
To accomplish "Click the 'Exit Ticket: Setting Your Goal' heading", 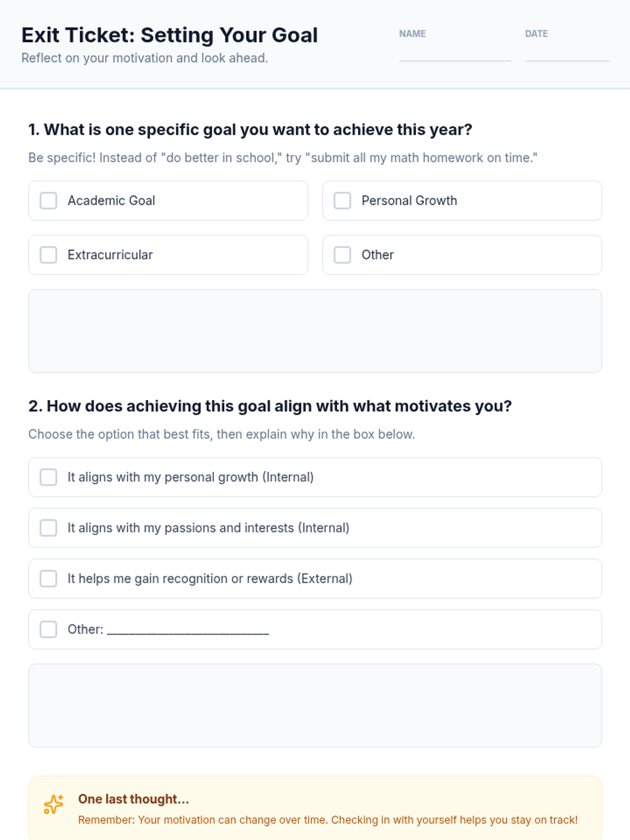I will [x=170, y=35].
